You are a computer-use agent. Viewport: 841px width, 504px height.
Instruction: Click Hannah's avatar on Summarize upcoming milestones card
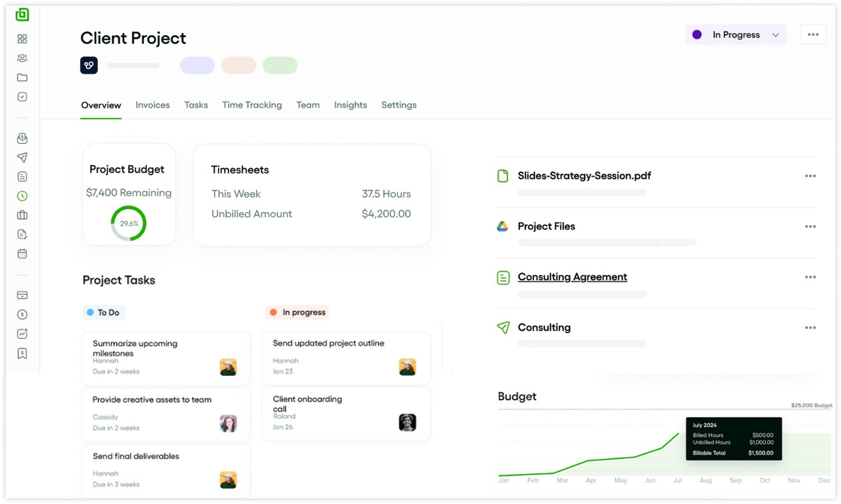coord(228,367)
